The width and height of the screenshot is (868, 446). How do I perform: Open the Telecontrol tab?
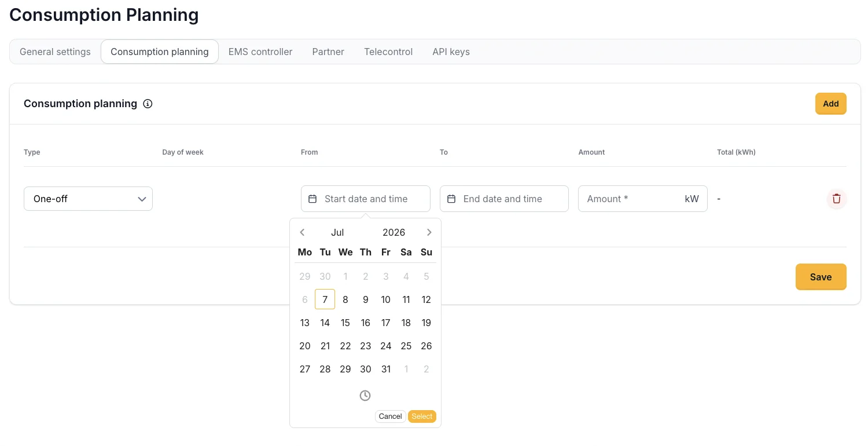[x=388, y=52]
